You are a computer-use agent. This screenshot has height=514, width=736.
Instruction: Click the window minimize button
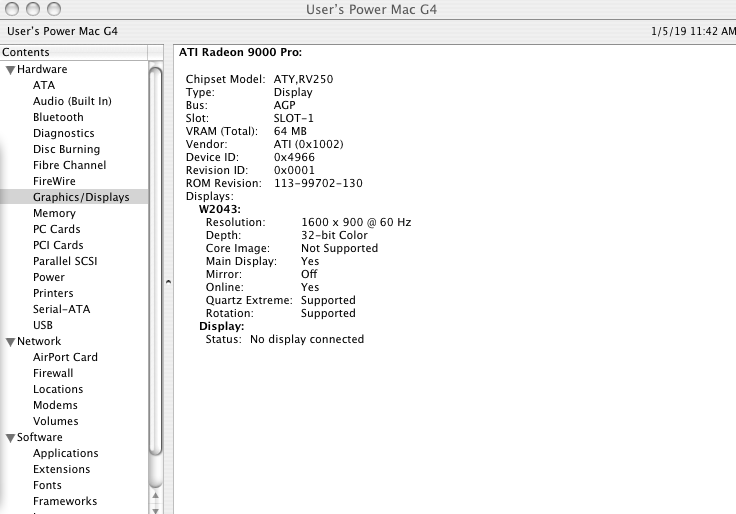click(x=33, y=8)
